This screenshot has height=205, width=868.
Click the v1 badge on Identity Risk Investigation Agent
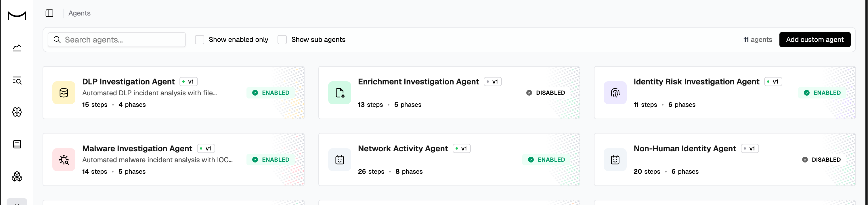coord(773,82)
